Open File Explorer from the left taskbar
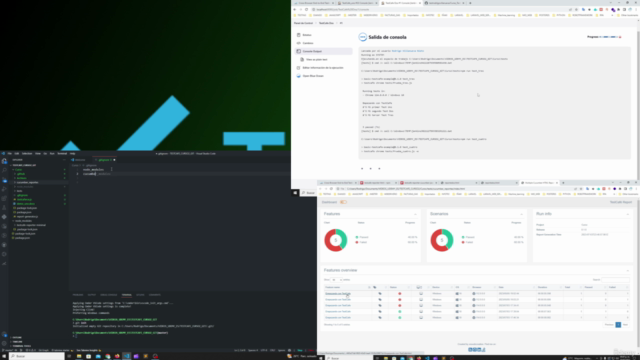The width and height of the screenshot is (640, 360). point(79,356)
